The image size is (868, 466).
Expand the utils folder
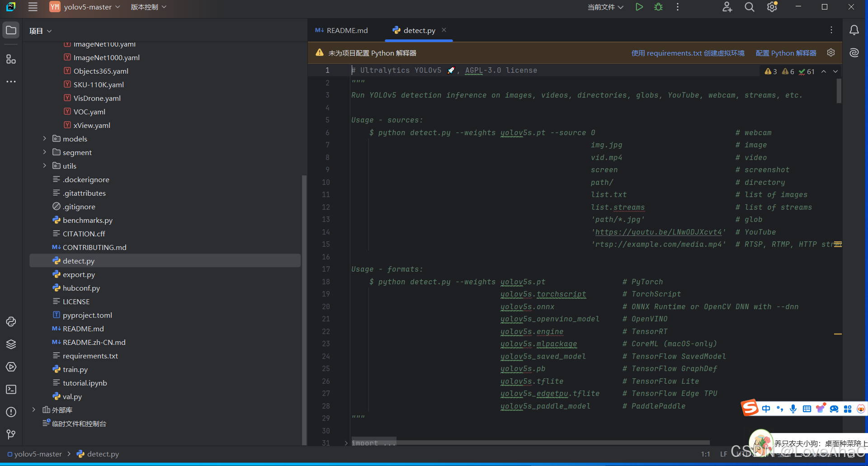[x=44, y=165]
